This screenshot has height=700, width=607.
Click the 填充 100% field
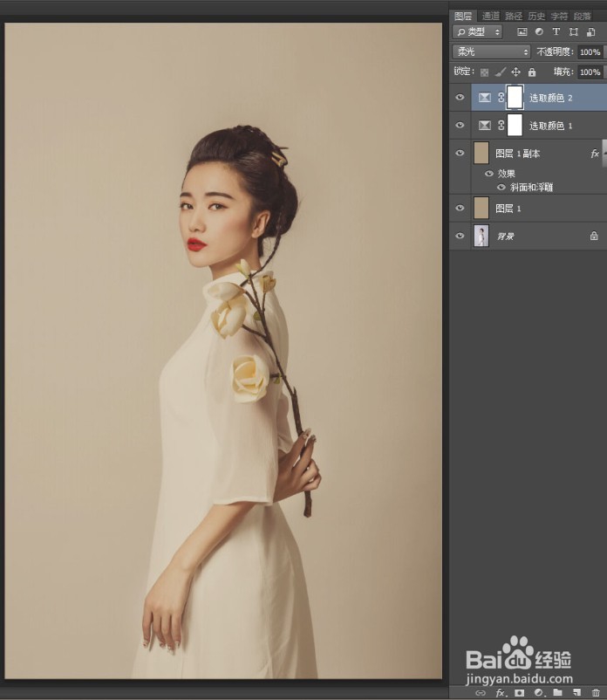590,72
